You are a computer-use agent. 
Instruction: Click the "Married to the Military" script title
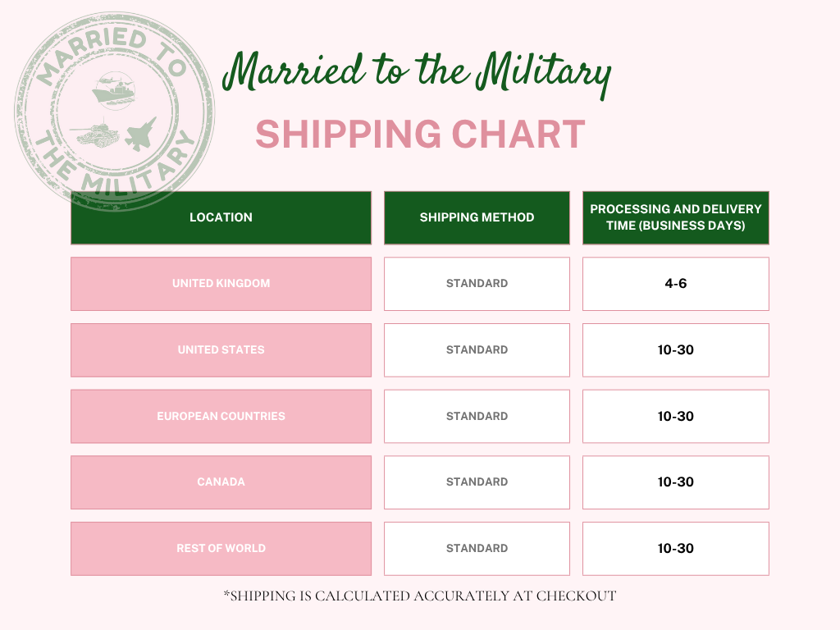[417, 75]
